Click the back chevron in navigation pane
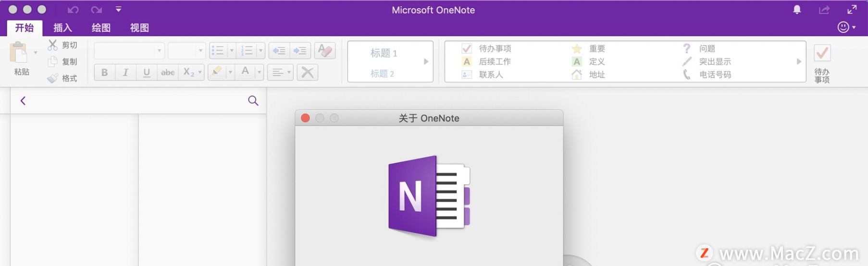868x266 pixels. pos(23,100)
